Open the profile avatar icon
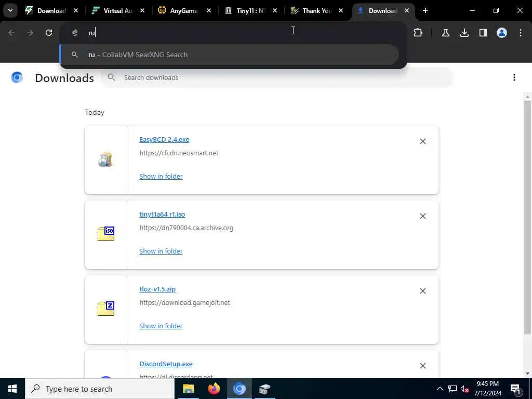The height and width of the screenshot is (399, 532). tap(502, 33)
